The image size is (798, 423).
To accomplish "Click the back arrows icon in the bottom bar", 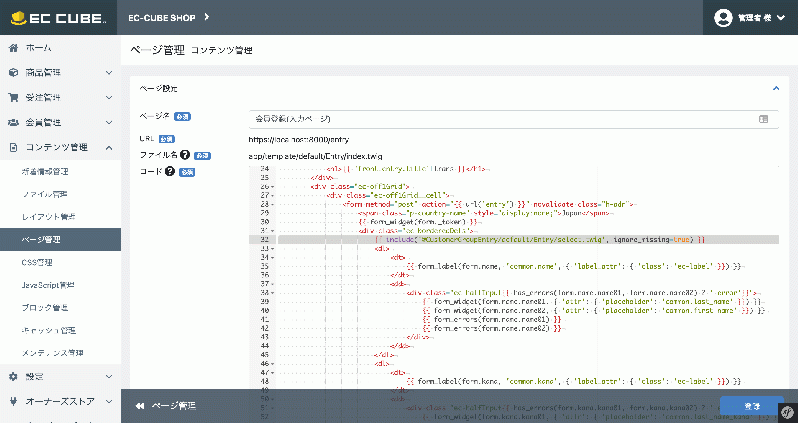I will click(x=140, y=406).
